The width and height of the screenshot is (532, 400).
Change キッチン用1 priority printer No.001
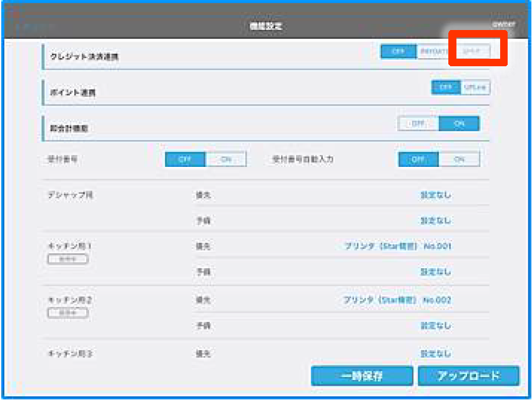tap(398, 246)
